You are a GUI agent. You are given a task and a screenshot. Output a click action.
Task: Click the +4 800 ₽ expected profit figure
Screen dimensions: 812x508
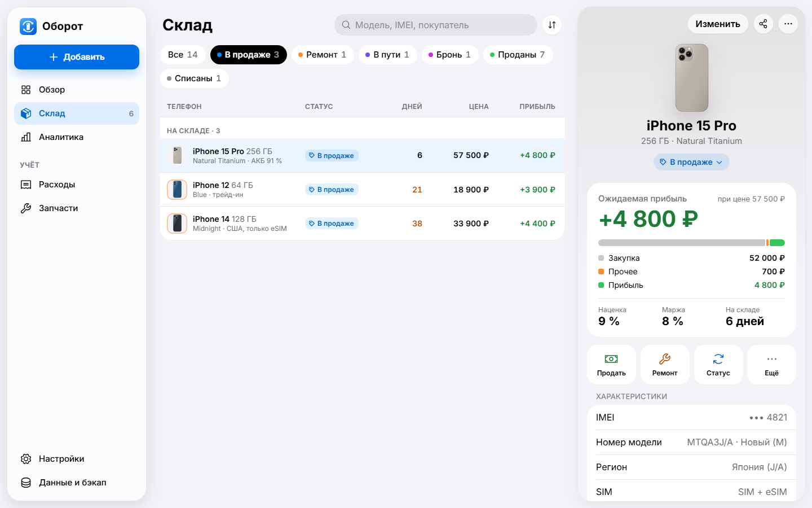coord(648,219)
